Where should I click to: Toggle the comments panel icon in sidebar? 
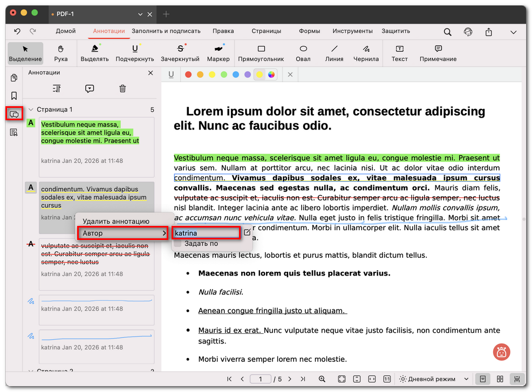point(14,114)
